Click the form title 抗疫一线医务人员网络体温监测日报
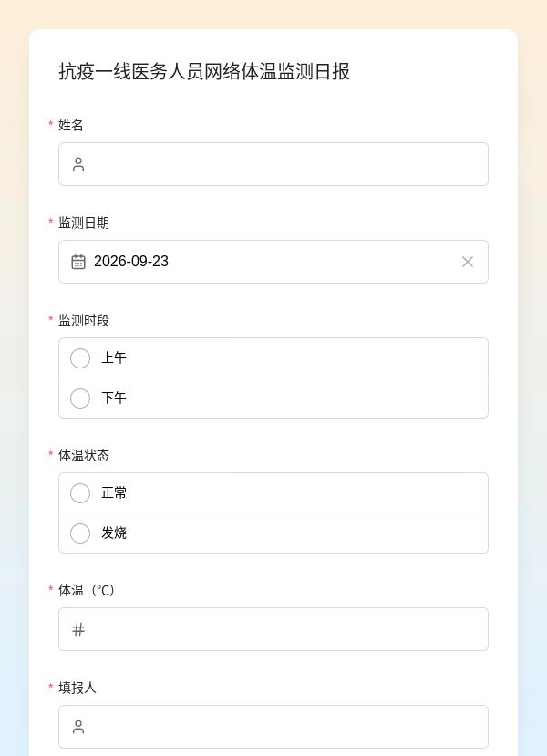547x756 pixels. pyautogui.click(x=204, y=71)
